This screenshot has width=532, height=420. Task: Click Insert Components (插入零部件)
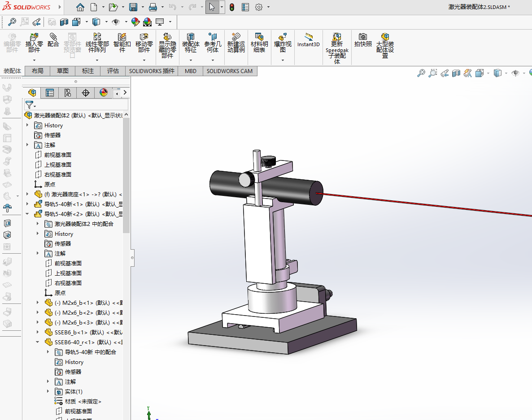(x=34, y=43)
